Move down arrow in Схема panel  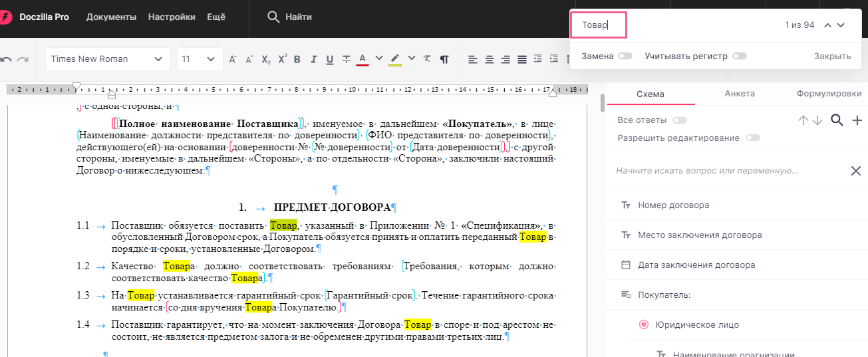(x=817, y=120)
